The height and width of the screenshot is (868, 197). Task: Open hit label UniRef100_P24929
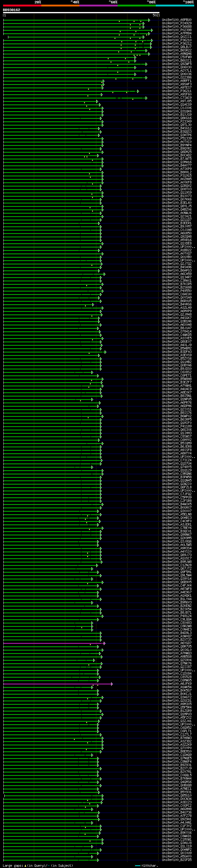177,23
